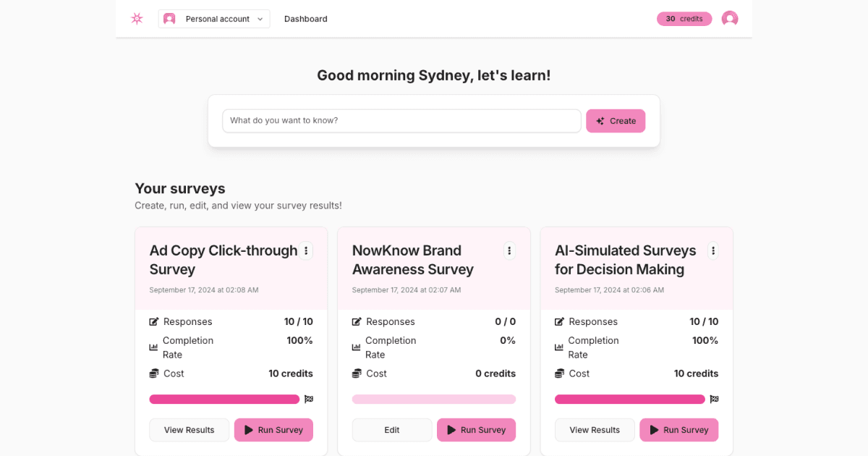Run the AI-Simulated Surveys for Decision Making survey

click(679, 430)
